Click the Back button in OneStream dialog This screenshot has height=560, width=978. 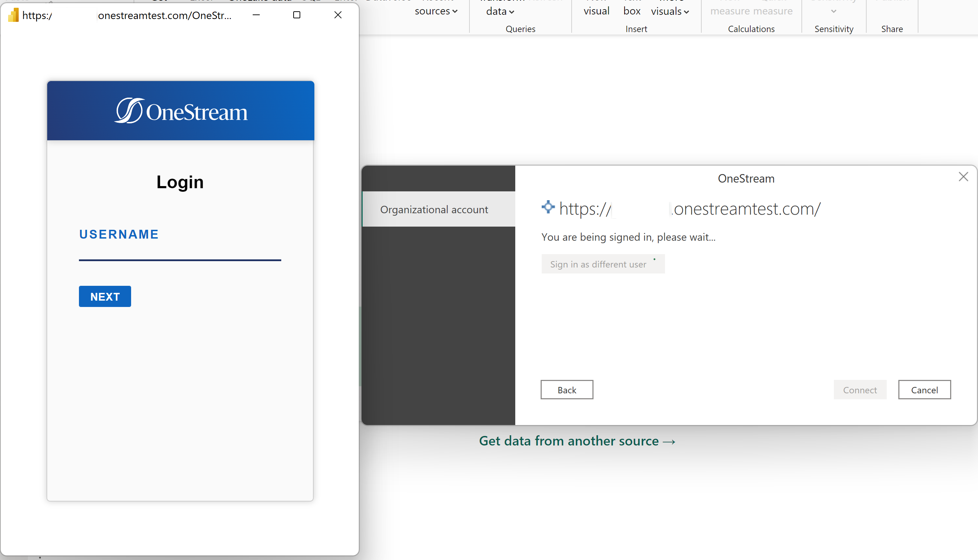[567, 390]
